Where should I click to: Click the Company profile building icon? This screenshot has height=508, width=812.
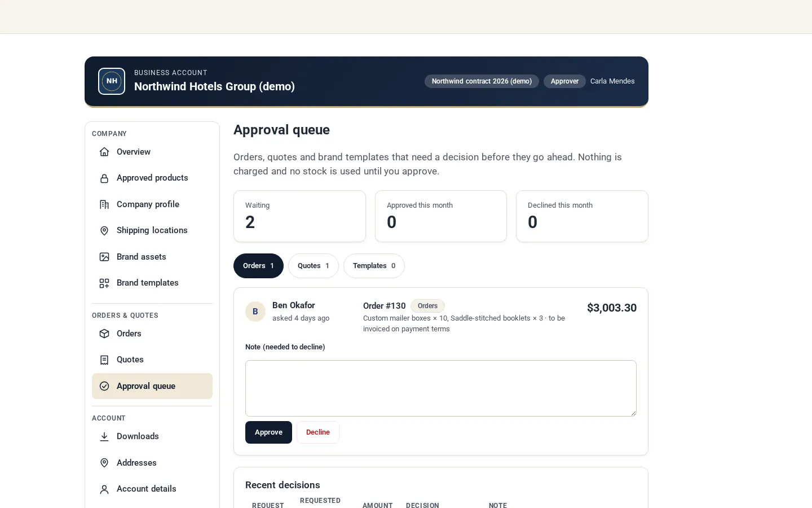point(104,204)
